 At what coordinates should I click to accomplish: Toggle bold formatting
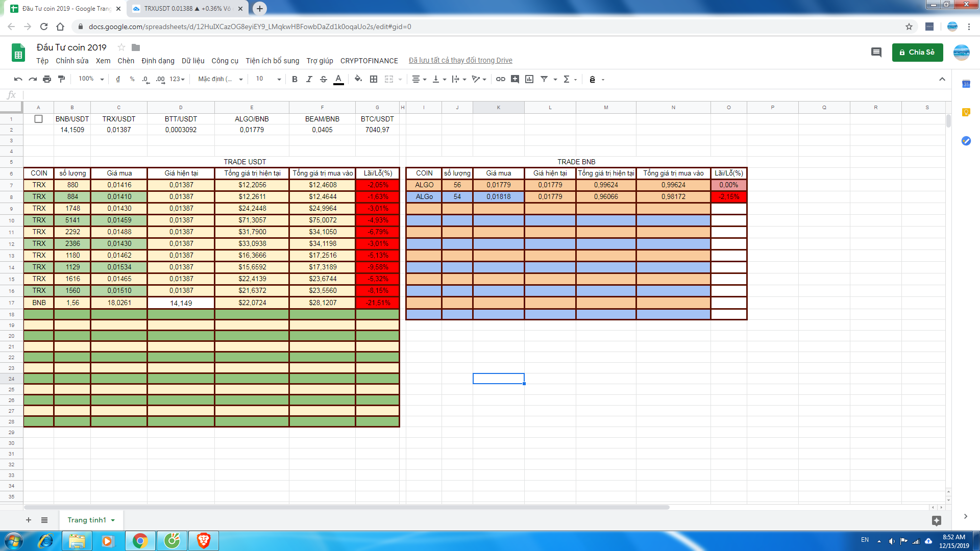295,79
